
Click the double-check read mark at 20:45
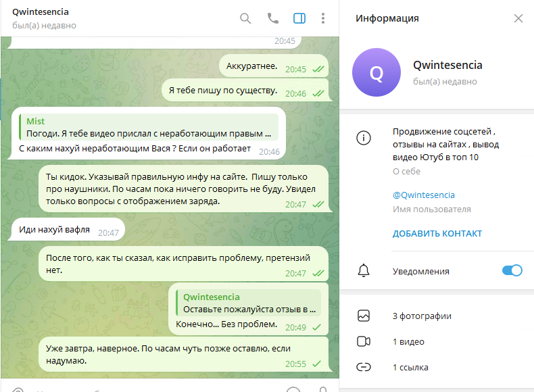pos(318,70)
